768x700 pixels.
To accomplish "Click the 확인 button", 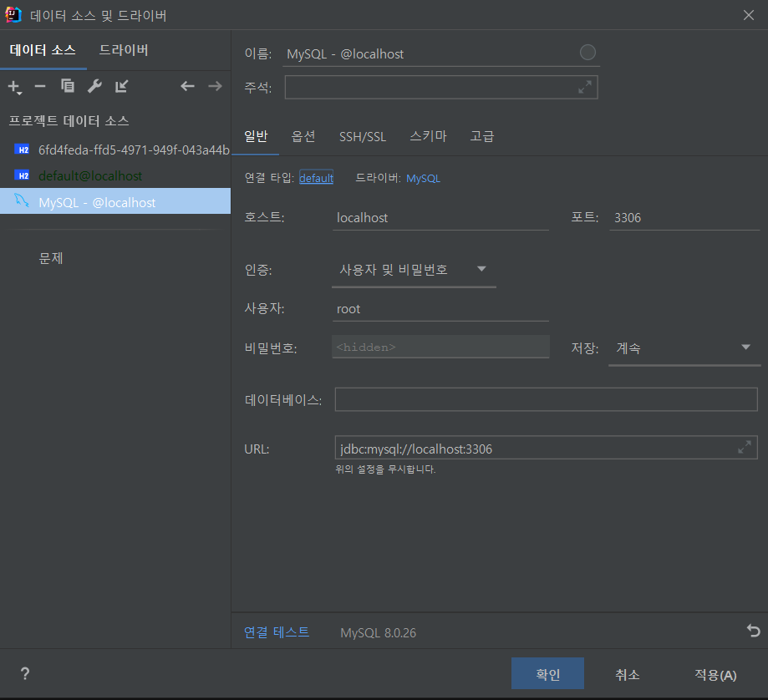I will click(x=547, y=673).
